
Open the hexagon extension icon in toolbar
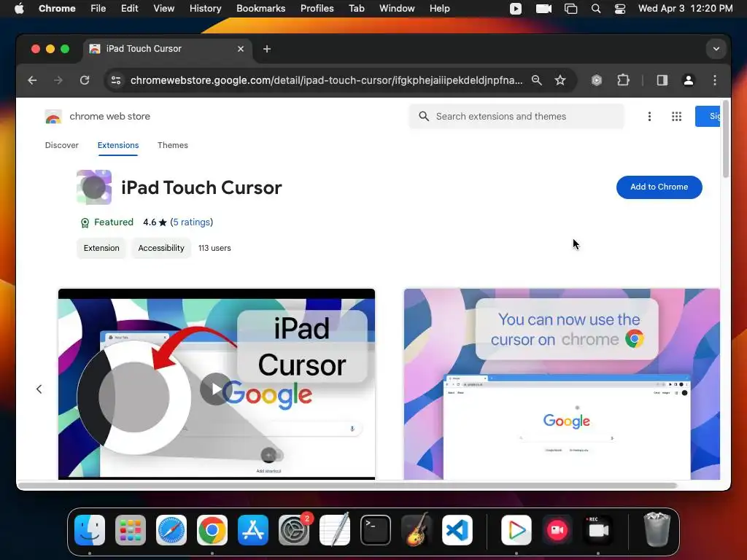coord(597,80)
